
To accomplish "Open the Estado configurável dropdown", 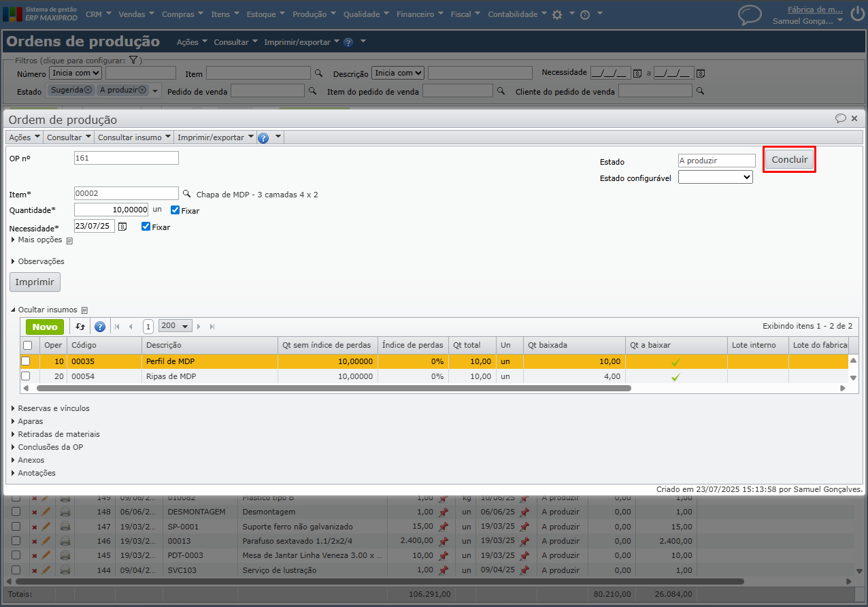I will tap(716, 177).
